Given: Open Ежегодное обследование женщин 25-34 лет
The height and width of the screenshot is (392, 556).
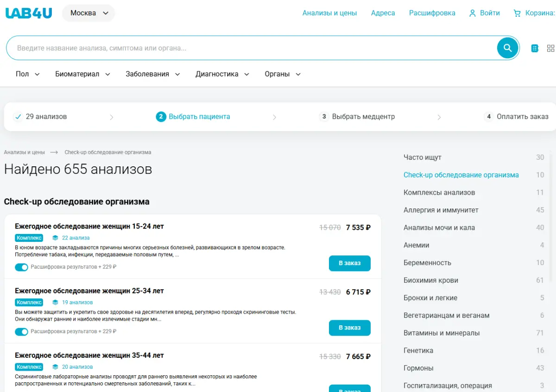Looking at the screenshot, I should tap(89, 291).
